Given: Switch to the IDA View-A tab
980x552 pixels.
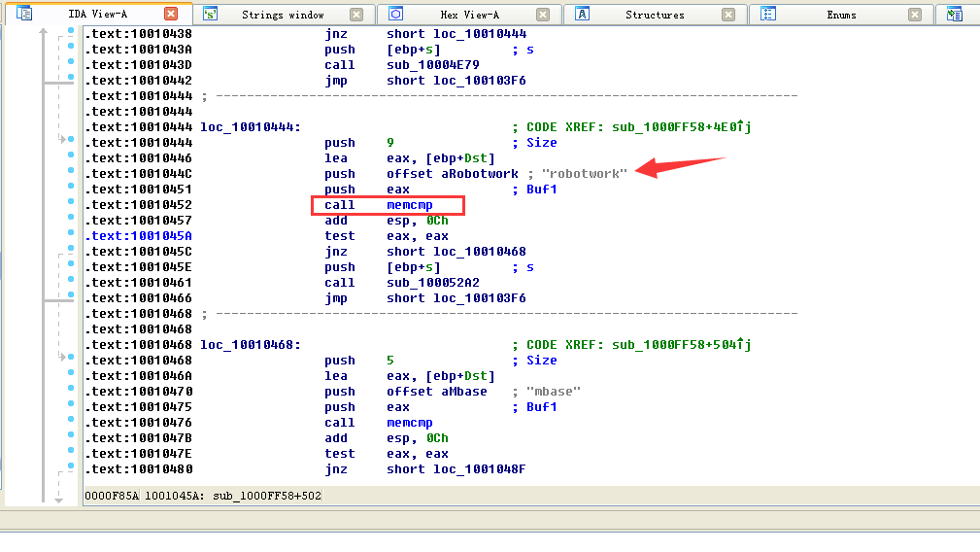Looking at the screenshot, I should (x=97, y=14).
